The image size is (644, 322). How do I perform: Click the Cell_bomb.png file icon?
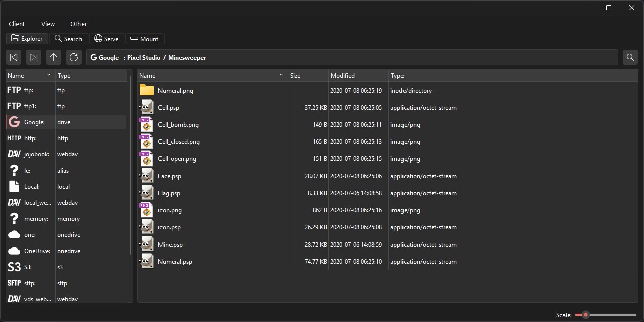click(146, 124)
